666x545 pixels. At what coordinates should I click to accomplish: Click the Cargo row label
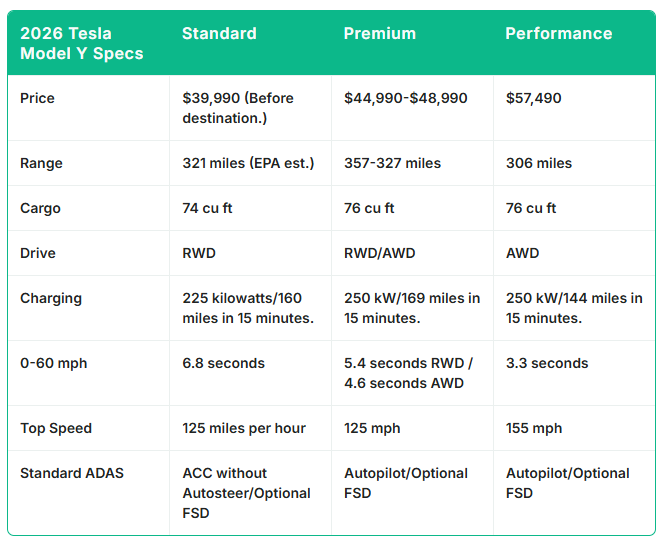click(41, 208)
